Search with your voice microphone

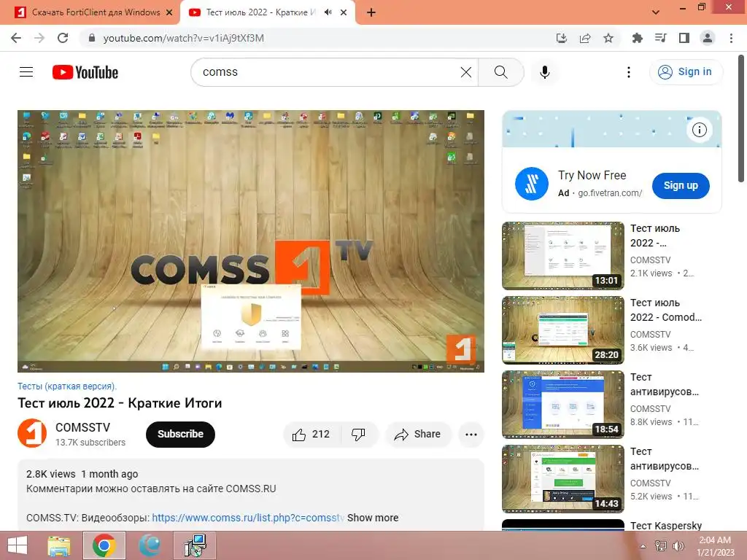[544, 72]
